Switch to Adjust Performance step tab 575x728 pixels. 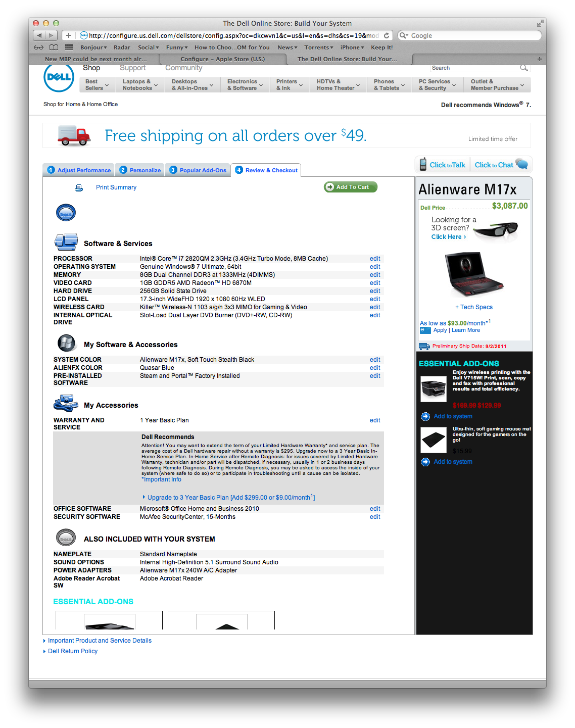(78, 170)
